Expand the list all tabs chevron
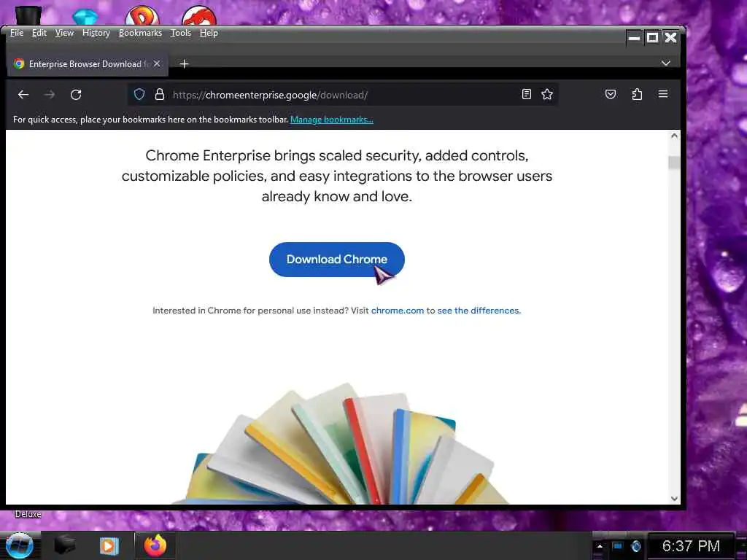 pos(665,63)
